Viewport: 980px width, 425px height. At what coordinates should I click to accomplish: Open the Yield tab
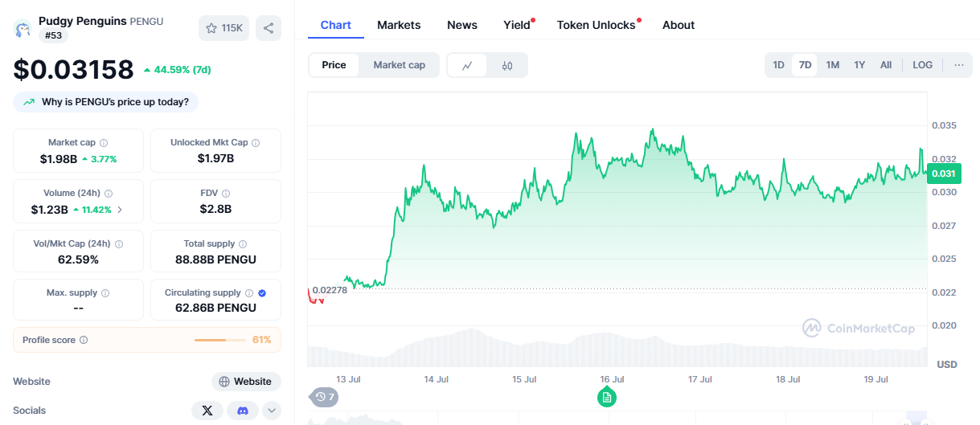coord(519,25)
